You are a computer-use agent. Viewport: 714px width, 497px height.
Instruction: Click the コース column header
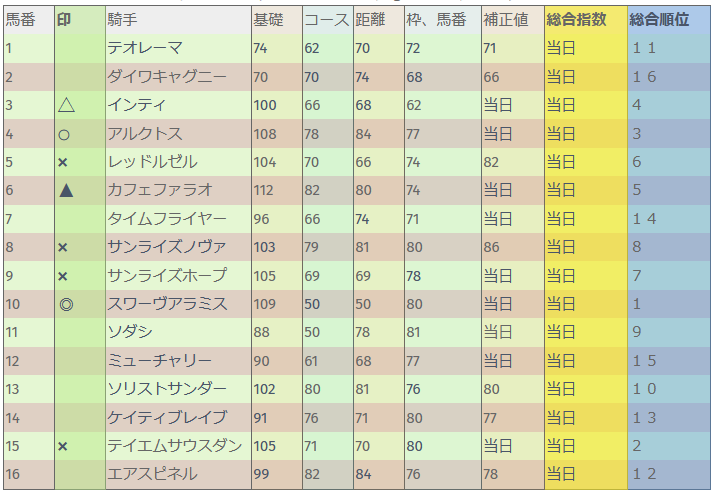coord(326,20)
